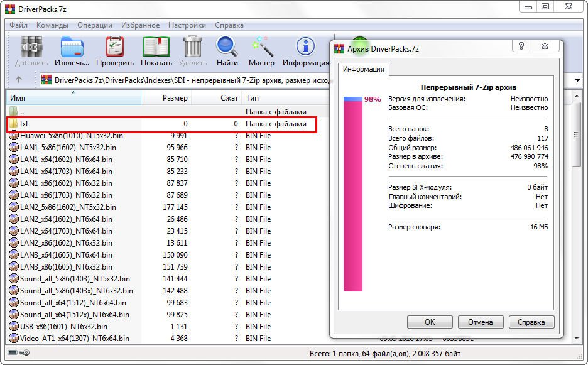The width and height of the screenshot is (588, 365).
Task: Click icon of Sound_all_5x86(1403)_NT5x32.bin
Action: (x=13, y=279)
